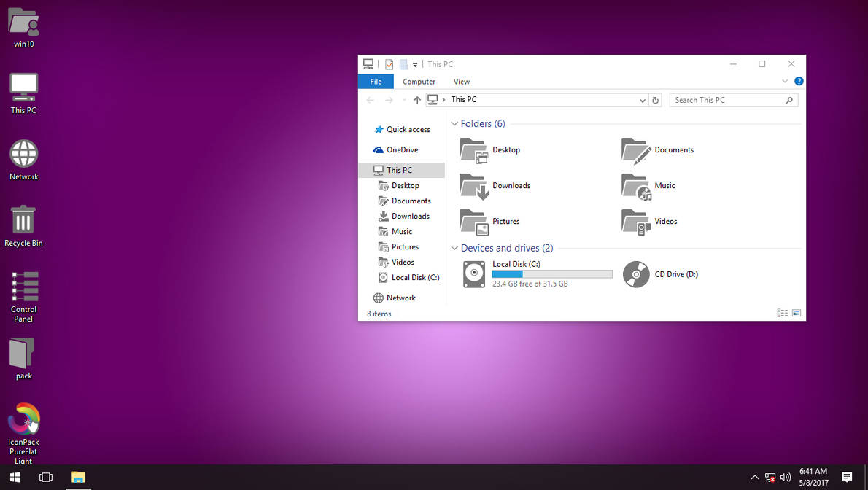The image size is (868, 490).
Task: Click the blue File menu button
Action: coord(375,82)
